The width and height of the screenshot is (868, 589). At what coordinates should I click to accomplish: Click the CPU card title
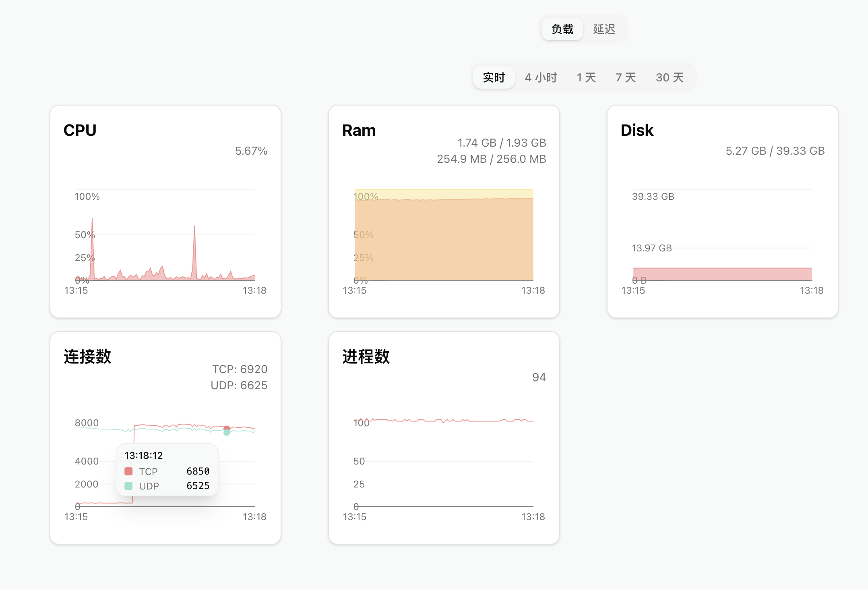click(80, 130)
